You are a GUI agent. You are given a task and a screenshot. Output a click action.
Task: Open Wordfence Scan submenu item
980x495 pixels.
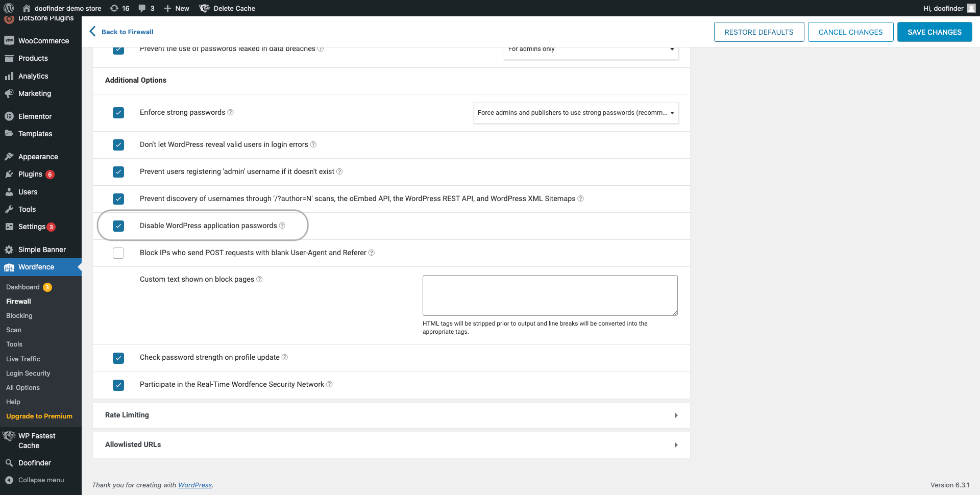point(14,330)
